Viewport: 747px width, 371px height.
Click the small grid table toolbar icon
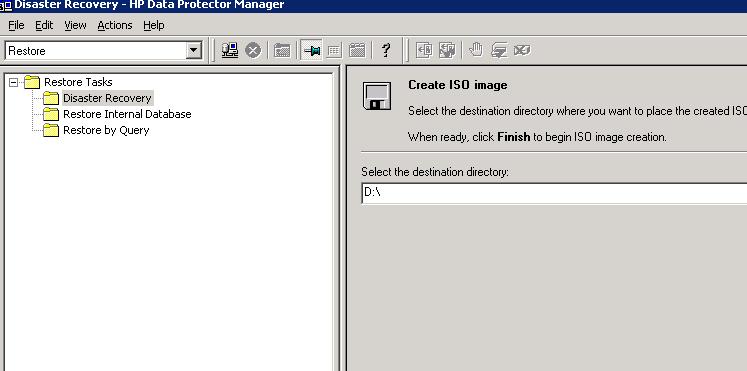[x=334, y=50]
